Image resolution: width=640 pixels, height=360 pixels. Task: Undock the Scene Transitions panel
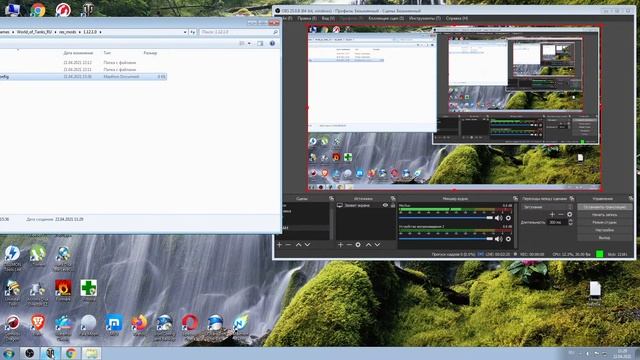(572, 198)
